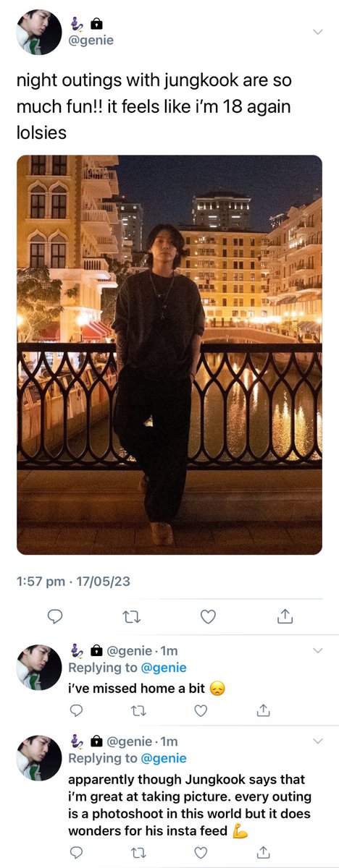Viewport: 339px width, 868px height.
Task: Open the main tweet author's profile avatar
Action: [x=39, y=33]
